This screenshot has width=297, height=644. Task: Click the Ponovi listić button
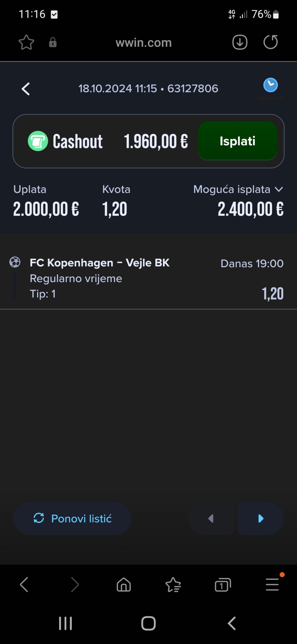(72, 518)
